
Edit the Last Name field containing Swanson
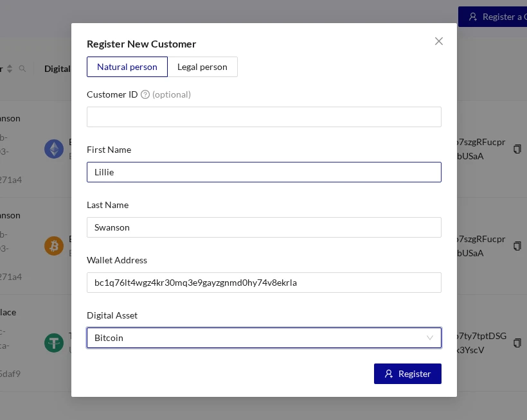[x=264, y=227]
